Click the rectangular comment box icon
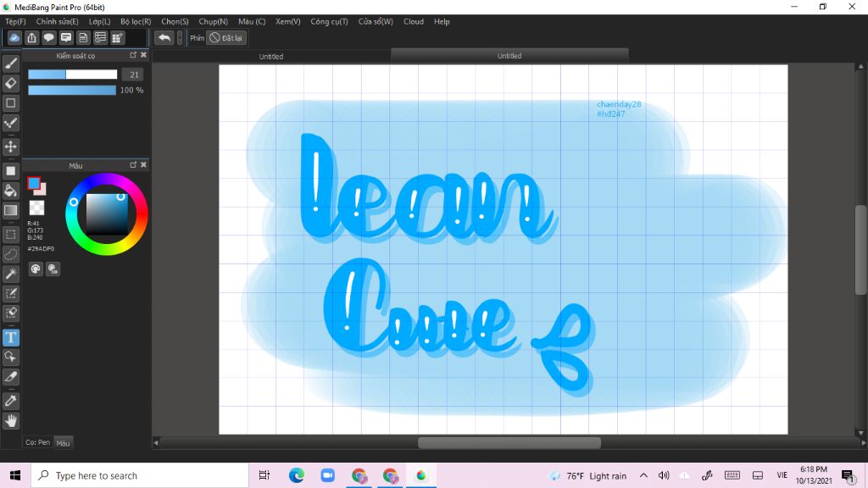868x488 pixels. [66, 37]
